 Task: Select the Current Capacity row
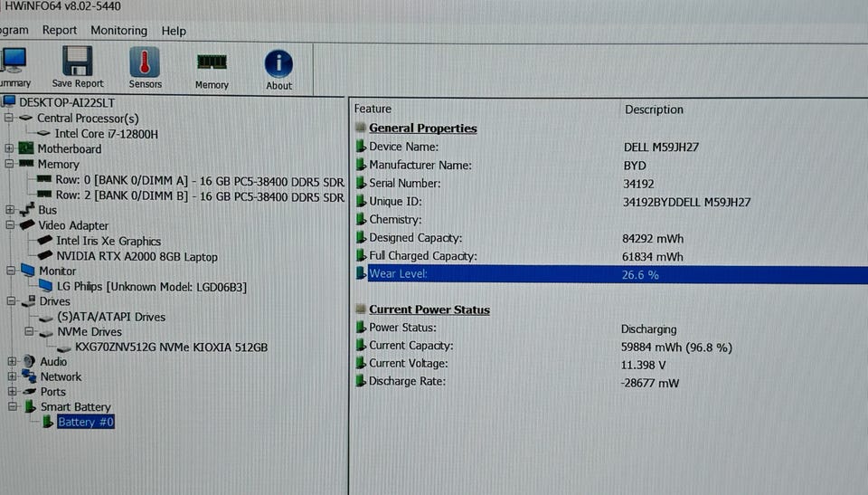(611, 347)
